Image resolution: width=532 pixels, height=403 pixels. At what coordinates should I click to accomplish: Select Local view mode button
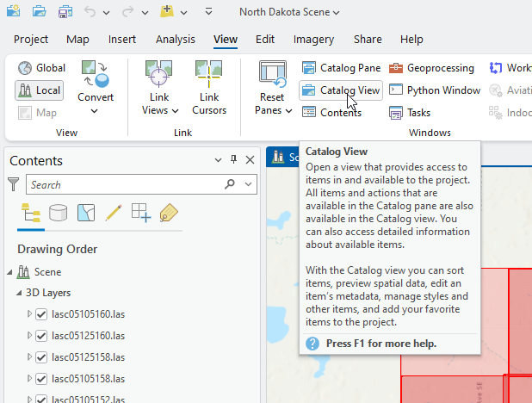click(x=40, y=90)
